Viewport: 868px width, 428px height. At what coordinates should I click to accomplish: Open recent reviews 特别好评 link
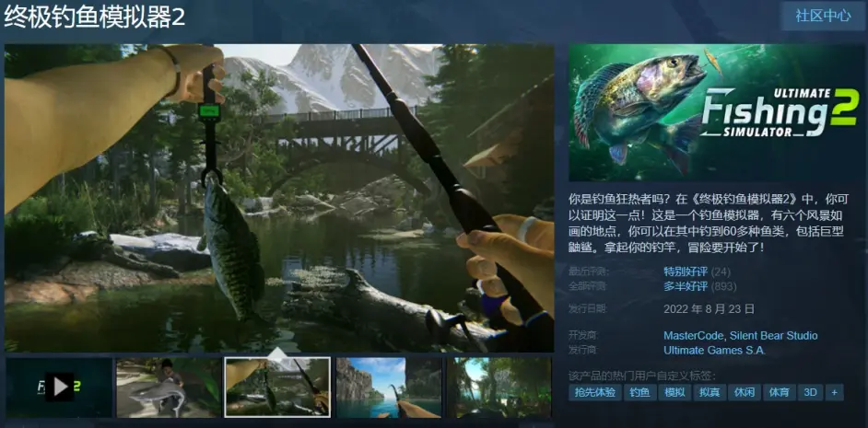tap(684, 272)
